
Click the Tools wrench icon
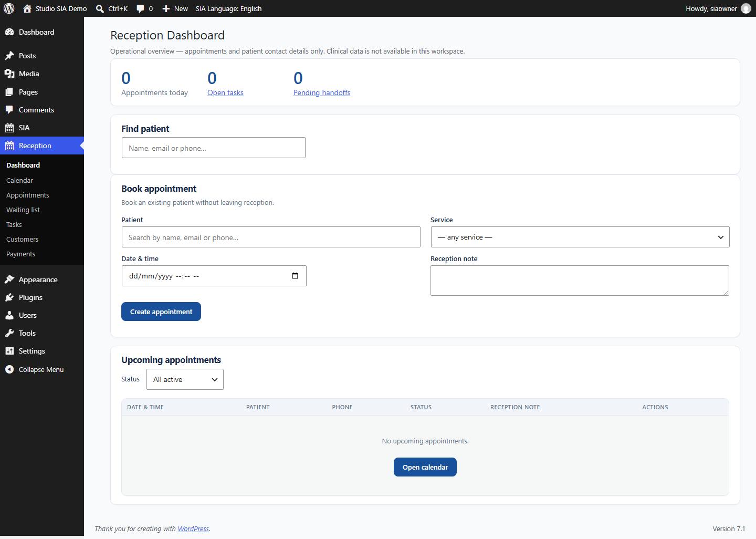coord(9,333)
